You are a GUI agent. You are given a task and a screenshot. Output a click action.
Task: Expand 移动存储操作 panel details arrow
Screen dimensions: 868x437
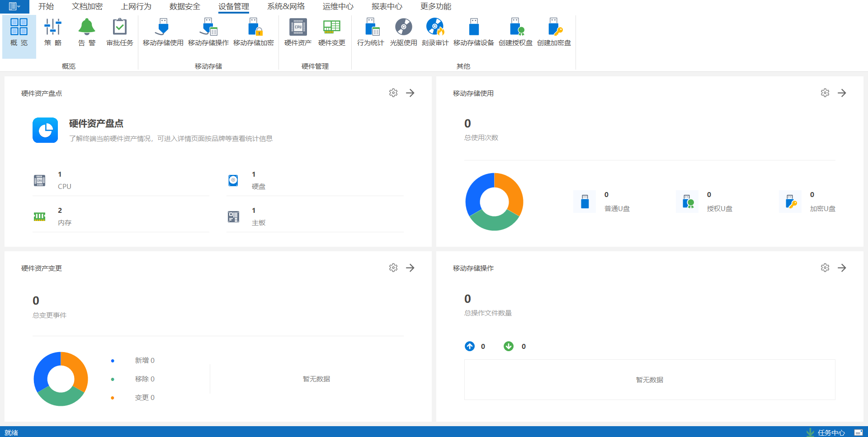pos(842,268)
